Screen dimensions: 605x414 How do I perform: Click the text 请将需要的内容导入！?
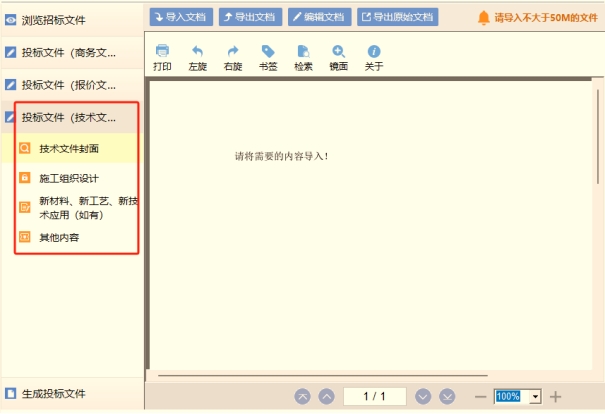[282, 156]
